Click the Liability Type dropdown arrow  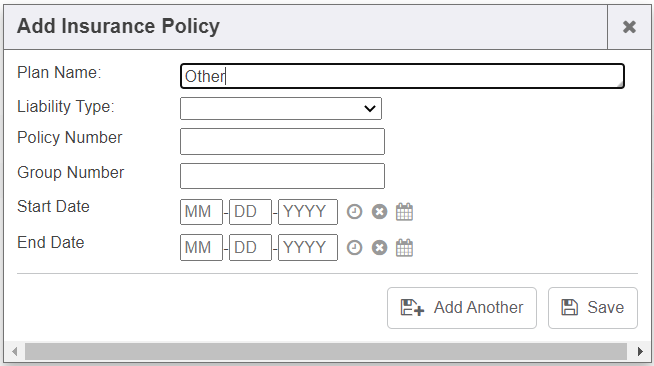click(370, 109)
